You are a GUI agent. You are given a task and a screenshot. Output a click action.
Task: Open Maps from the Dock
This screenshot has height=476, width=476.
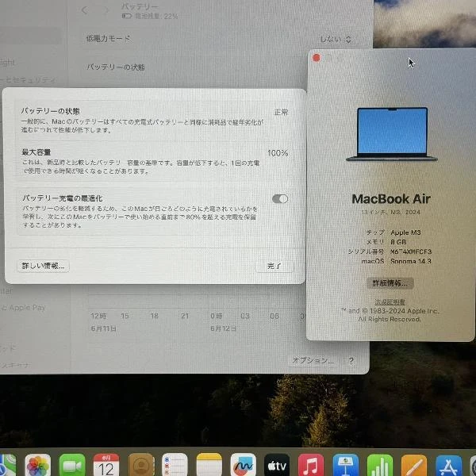pyautogui.click(x=6, y=465)
